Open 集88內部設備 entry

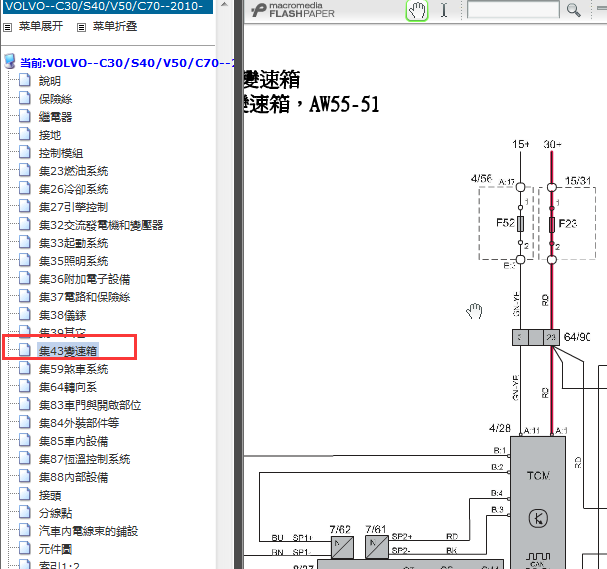pyautogui.click(x=73, y=477)
